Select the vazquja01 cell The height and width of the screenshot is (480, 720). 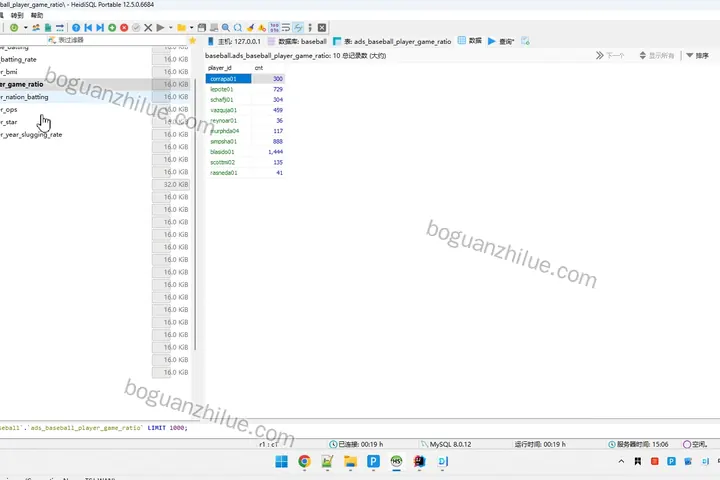tap(228, 110)
